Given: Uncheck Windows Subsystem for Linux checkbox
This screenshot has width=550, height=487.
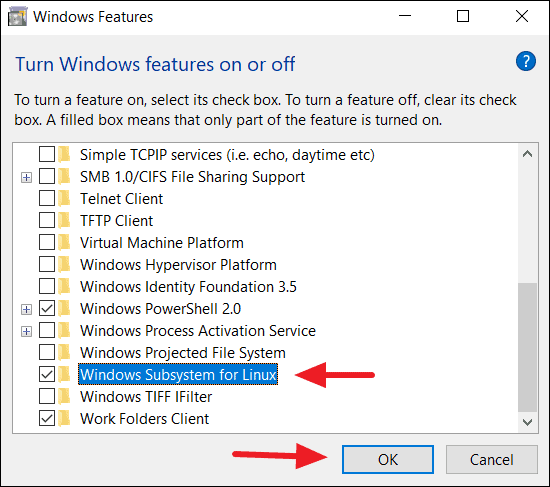Looking at the screenshot, I should 47,374.
